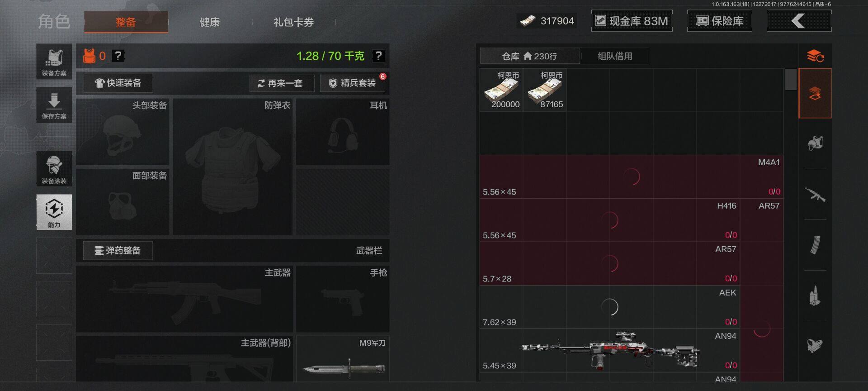
Task: Open the 精兵套装 button
Action: pyautogui.click(x=353, y=83)
